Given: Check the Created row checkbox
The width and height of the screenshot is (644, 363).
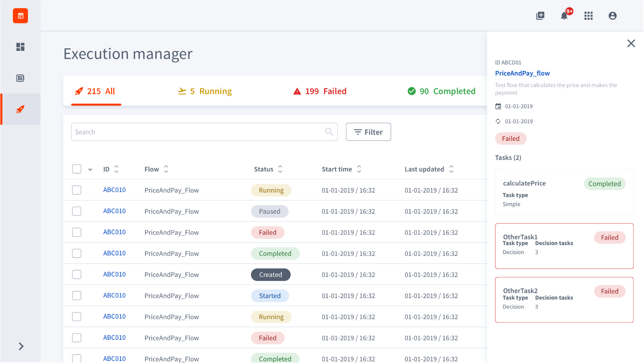Looking at the screenshot, I should tap(77, 274).
